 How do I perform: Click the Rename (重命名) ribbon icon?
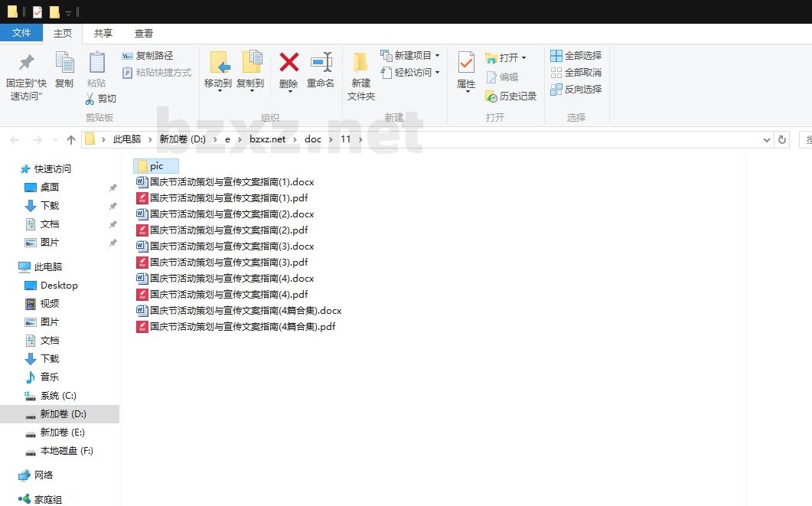(x=321, y=63)
